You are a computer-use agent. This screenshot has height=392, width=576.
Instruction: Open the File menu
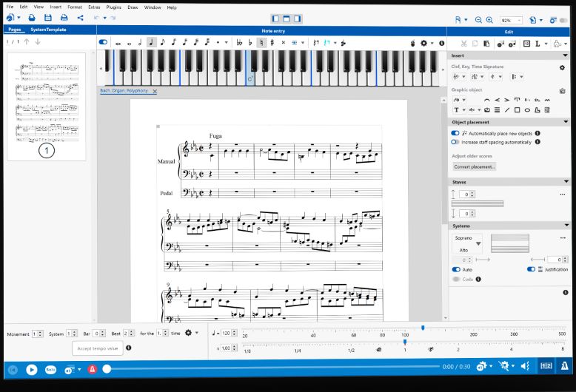[x=10, y=7]
